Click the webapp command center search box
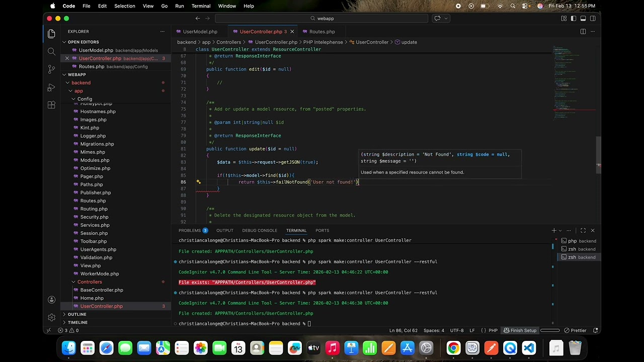This screenshot has height=362, width=644. [x=321, y=19]
